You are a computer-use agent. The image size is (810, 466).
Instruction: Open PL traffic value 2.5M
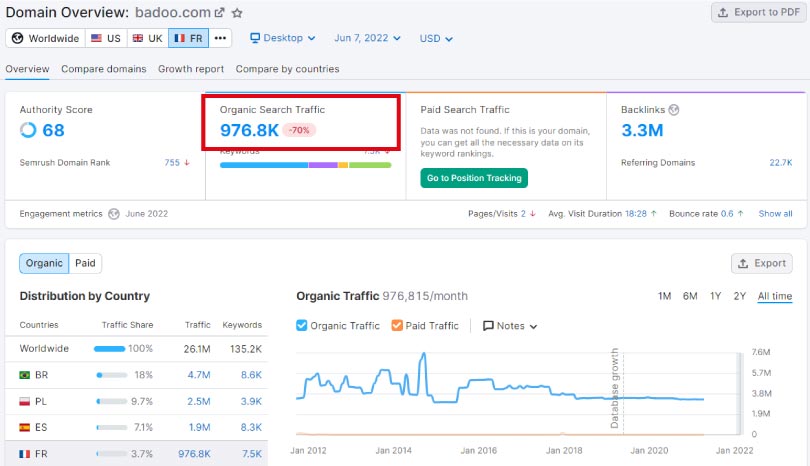[x=199, y=401]
